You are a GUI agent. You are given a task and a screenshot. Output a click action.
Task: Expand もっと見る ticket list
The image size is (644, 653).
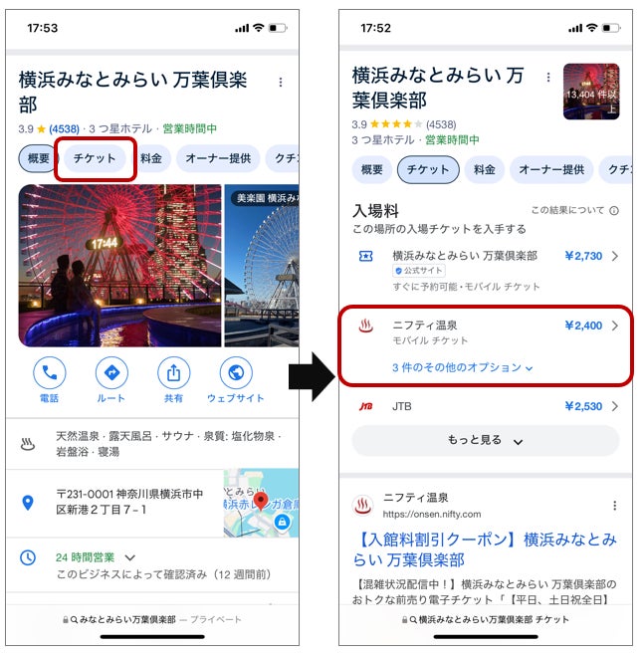pos(486,440)
